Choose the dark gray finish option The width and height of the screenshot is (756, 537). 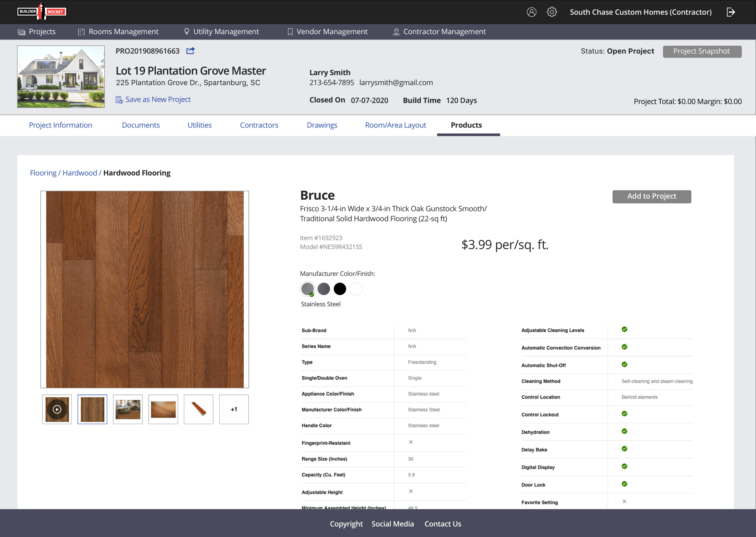point(324,289)
